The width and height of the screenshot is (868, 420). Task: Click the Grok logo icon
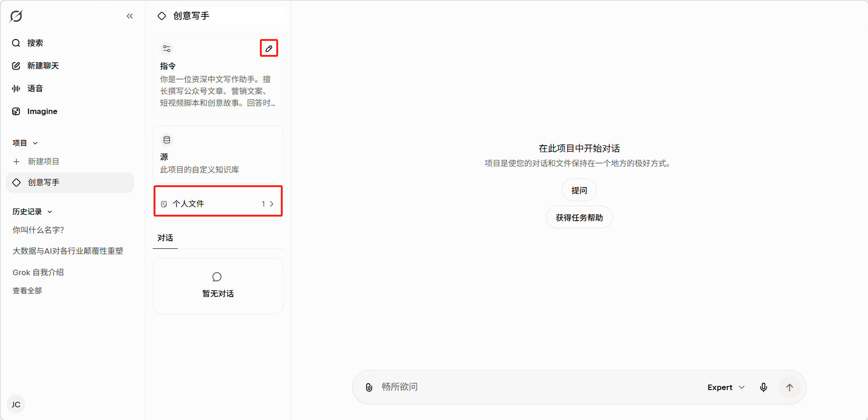tap(16, 16)
